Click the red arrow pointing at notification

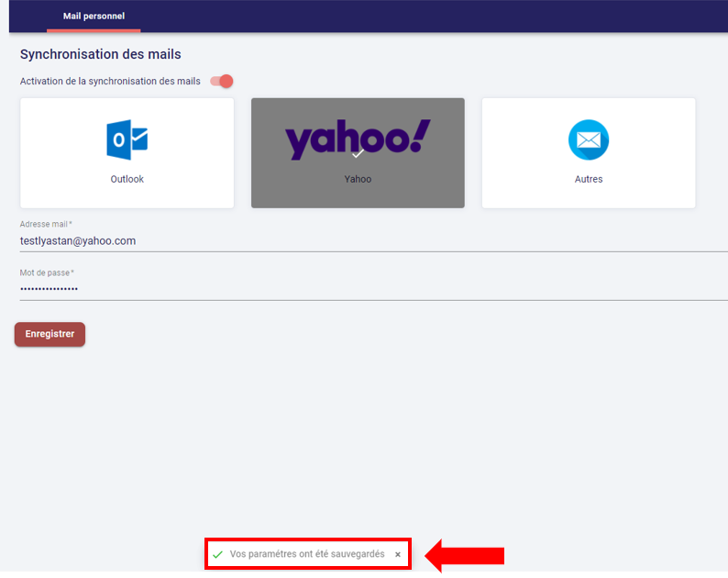468,555
